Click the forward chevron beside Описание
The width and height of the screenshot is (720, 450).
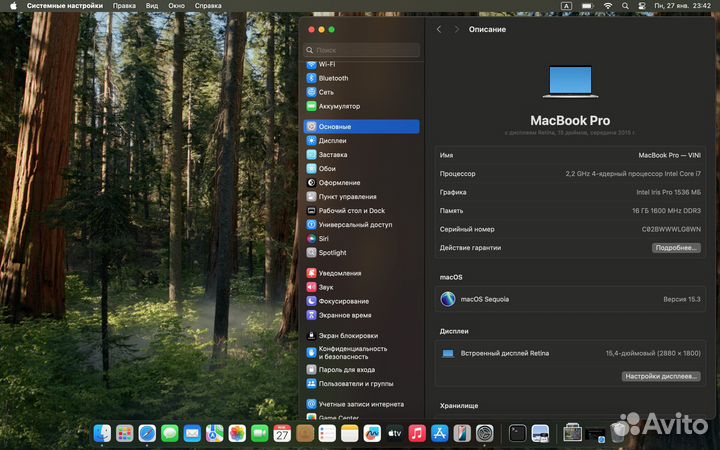(457, 30)
